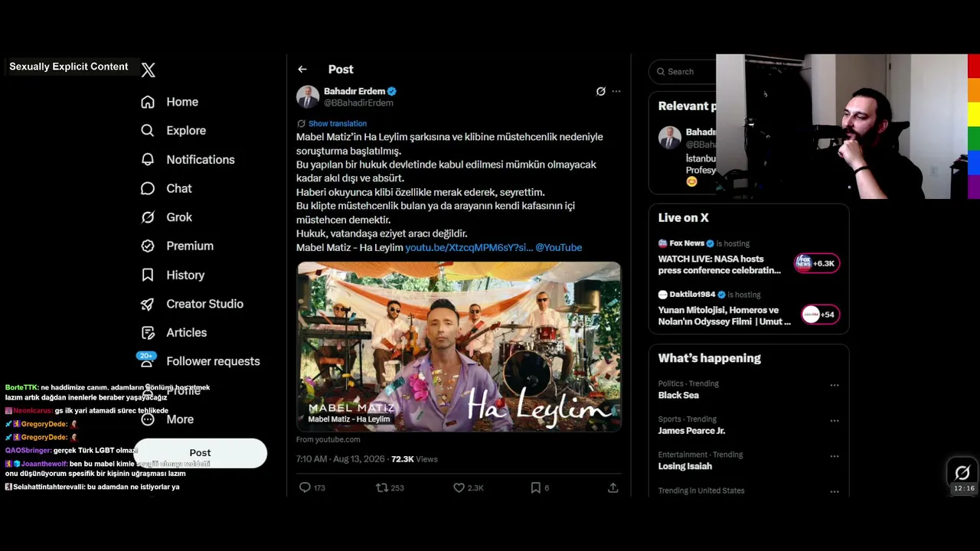
Task: Click the white Post compose button
Action: coord(200,453)
